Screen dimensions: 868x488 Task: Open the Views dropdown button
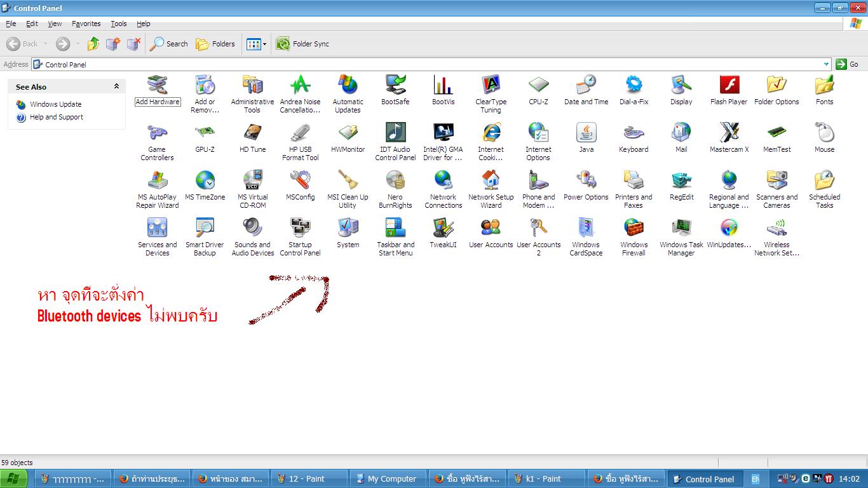click(x=257, y=44)
